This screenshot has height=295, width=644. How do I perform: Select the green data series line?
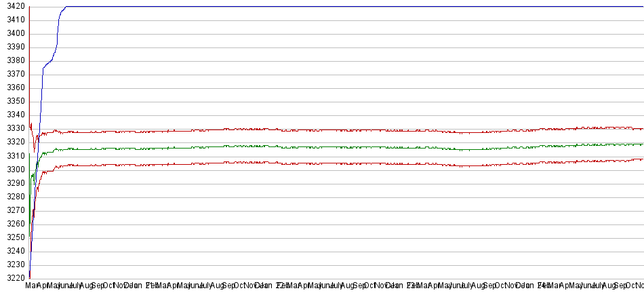tap(339, 146)
